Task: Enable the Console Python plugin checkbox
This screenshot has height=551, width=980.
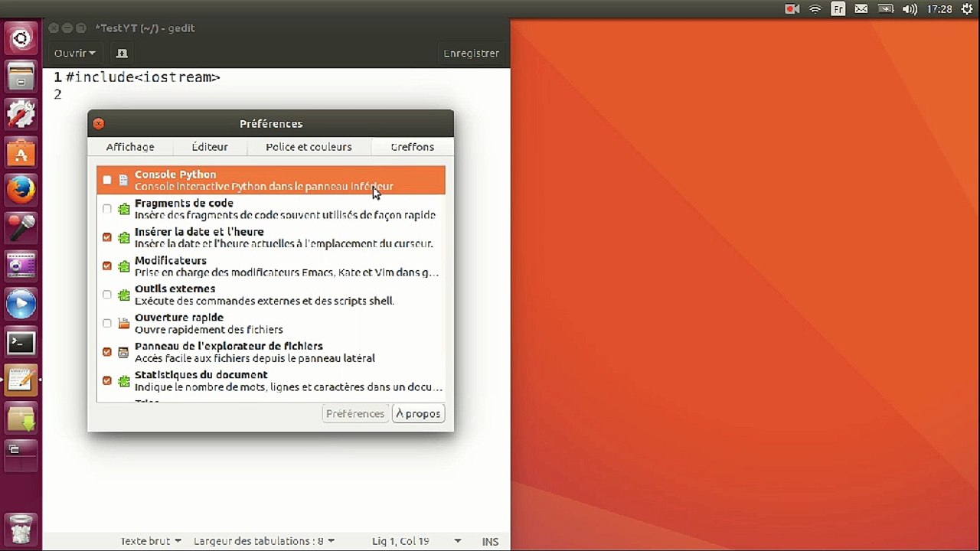Action: click(107, 181)
